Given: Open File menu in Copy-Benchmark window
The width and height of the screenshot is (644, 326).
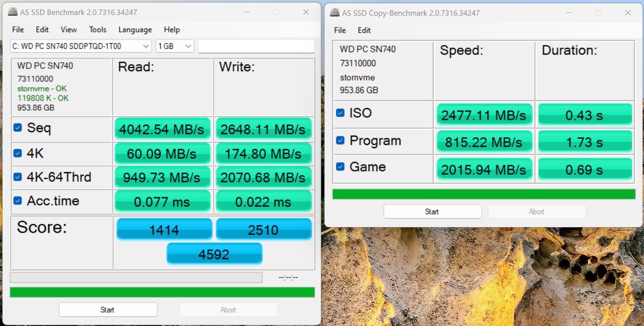Looking at the screenshot, I should [x=340, y=30].
